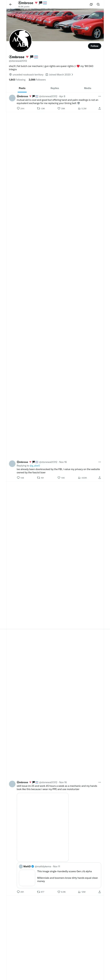Open the quoted MattD post

point(59,875)
